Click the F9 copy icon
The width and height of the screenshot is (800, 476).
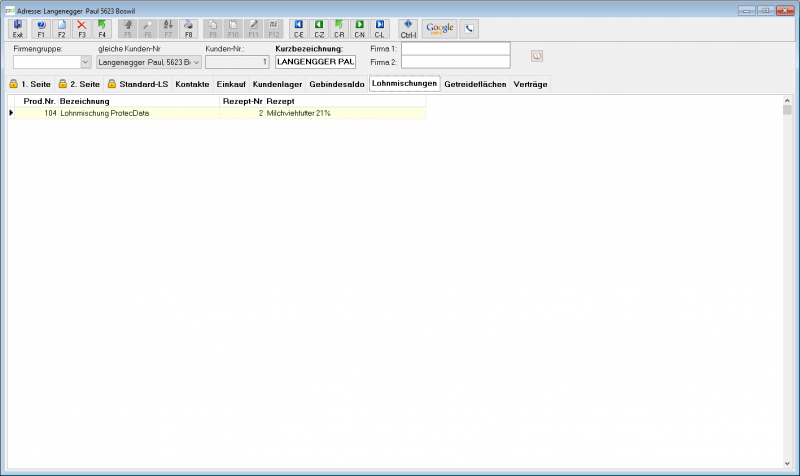pyautogui.click(x=213, y=29)
